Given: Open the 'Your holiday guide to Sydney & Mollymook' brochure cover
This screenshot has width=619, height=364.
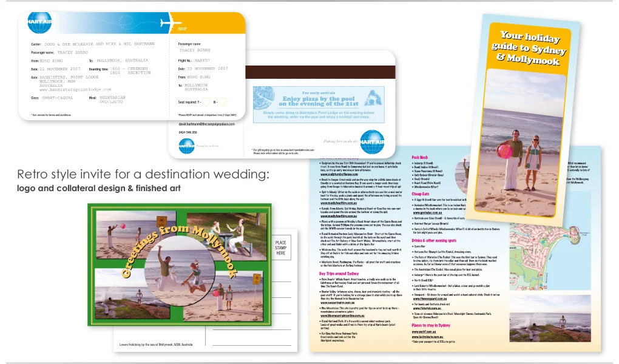Looking at the screenshot, I should click(523, 120).
